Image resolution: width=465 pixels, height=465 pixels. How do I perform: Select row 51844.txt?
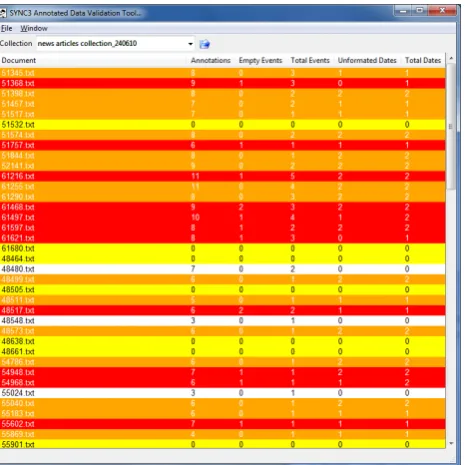pos(223,156)
